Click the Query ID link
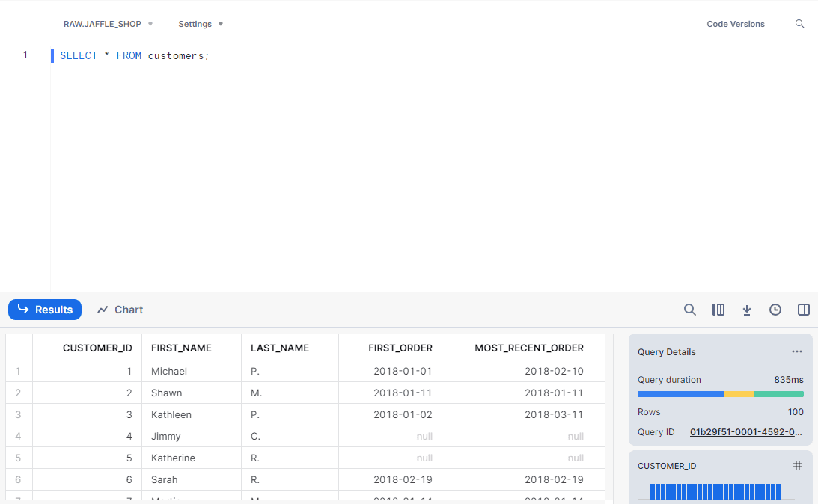The image size is (818, 504). pos(745,432)
